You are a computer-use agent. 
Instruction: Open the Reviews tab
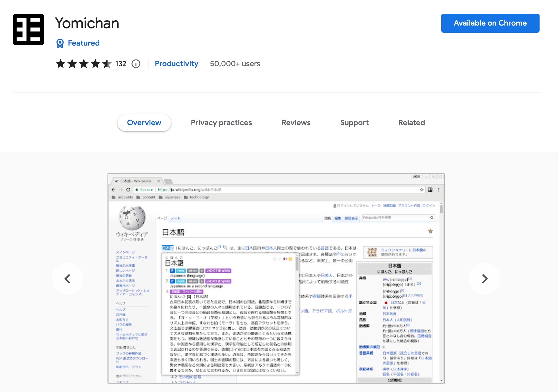tap(296, 123)
